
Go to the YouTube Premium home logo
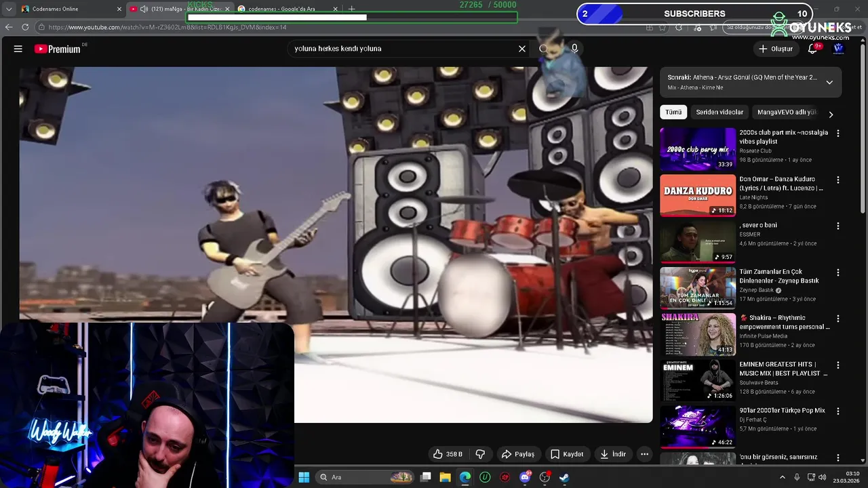58,49
